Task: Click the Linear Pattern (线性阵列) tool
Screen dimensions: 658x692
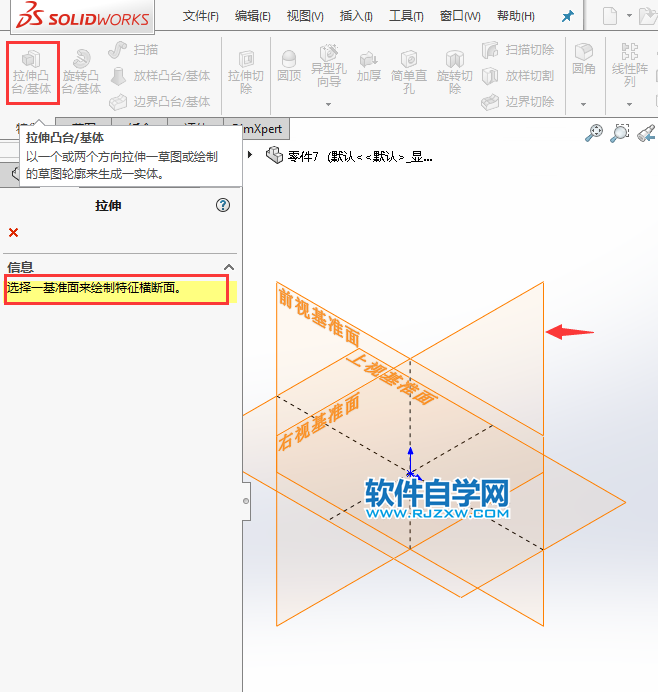Action: click(x=630, y=65)
